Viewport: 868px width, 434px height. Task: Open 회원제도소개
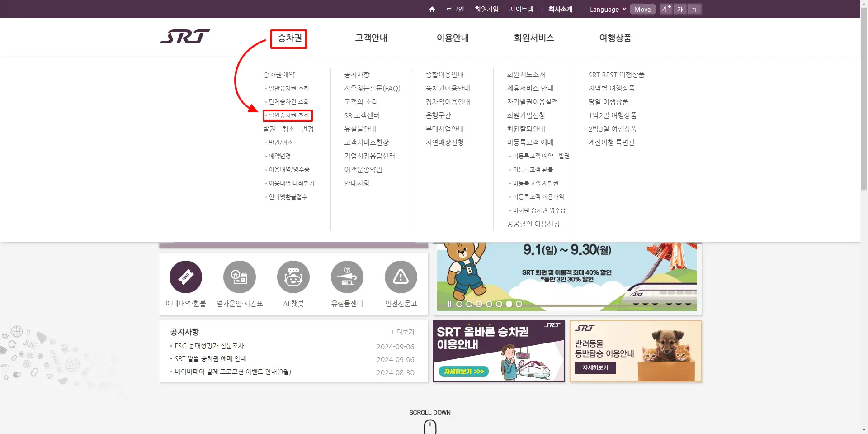pyautogui.click(x=526, y=75)
